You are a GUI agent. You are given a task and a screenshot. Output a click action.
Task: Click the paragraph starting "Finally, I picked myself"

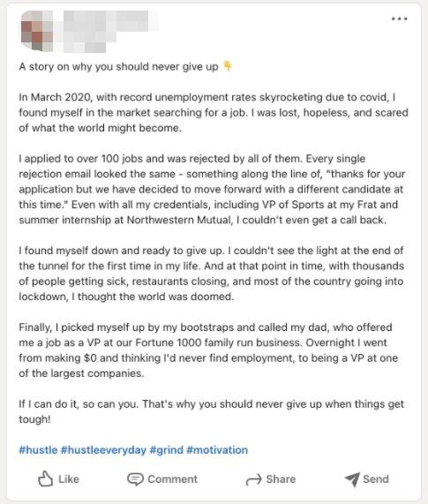tap(208, 350)
